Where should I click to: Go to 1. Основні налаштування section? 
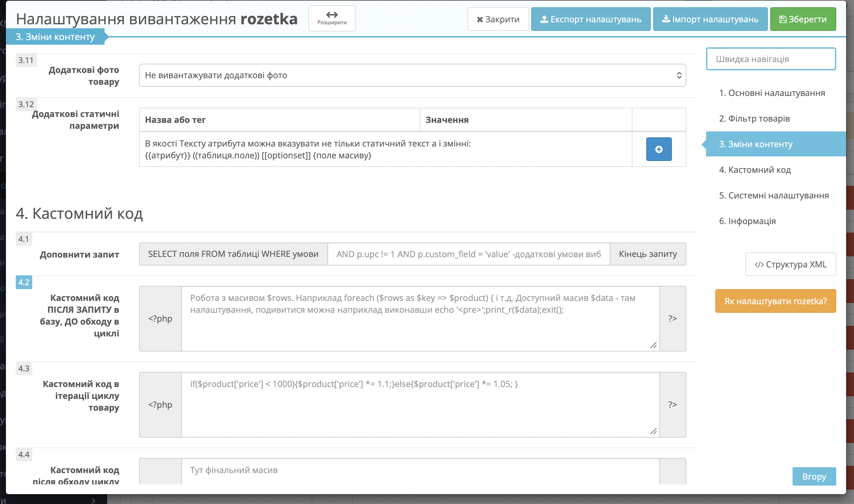[x=772, y=93]
